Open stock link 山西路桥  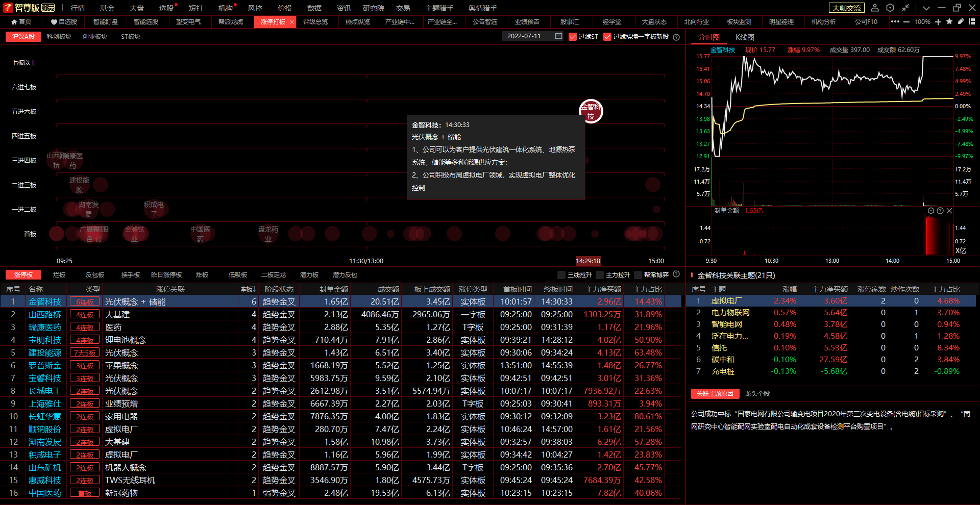pos(45,315)
